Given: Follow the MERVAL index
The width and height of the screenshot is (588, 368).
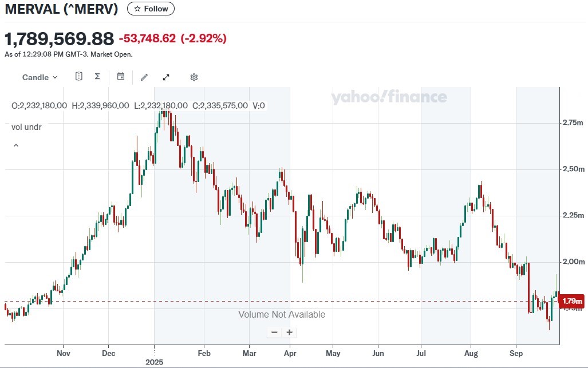Looking at the screenshot, I should [151, 9].
